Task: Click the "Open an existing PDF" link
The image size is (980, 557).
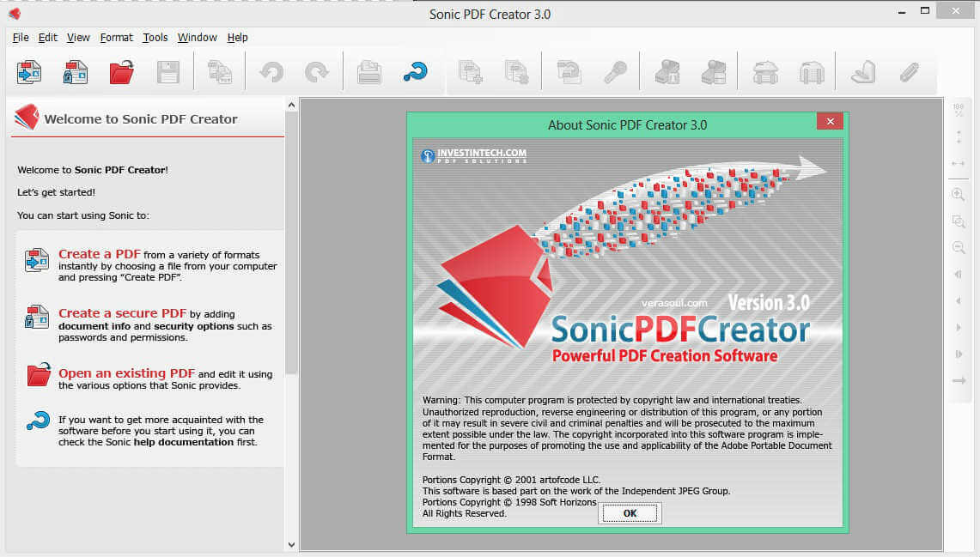Action: (x=126, y=373)
